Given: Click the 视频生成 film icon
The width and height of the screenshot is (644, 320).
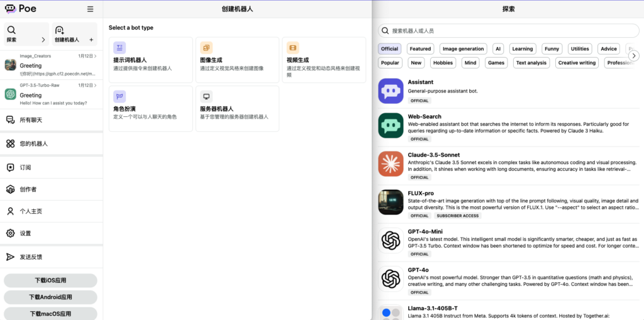Looking at the screenshot, I should [293, 48].
